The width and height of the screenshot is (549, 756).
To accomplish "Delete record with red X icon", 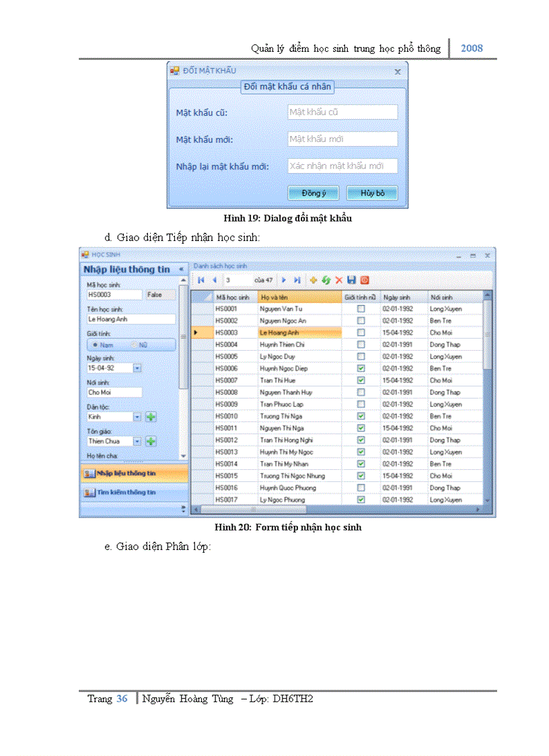I will click(338, 280).
